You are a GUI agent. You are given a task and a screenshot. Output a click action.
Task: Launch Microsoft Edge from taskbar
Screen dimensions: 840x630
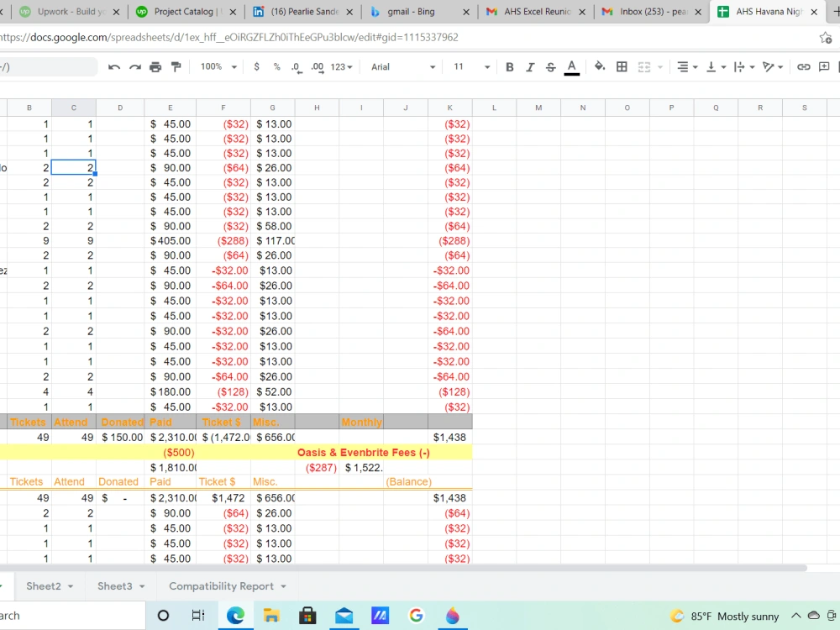click(235, 616)
